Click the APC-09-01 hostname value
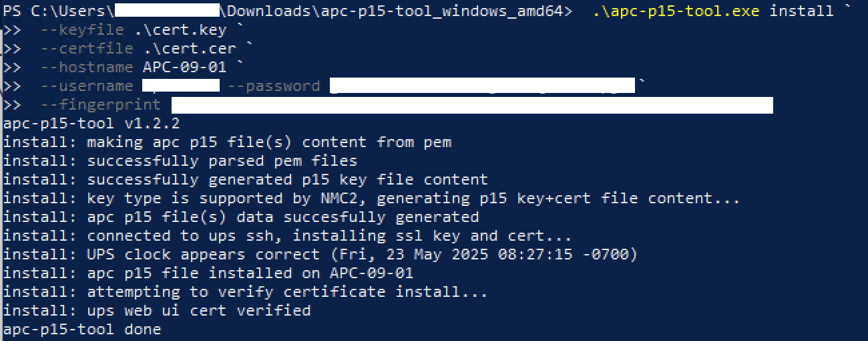868x341 pixels. [x=185, y=67]
